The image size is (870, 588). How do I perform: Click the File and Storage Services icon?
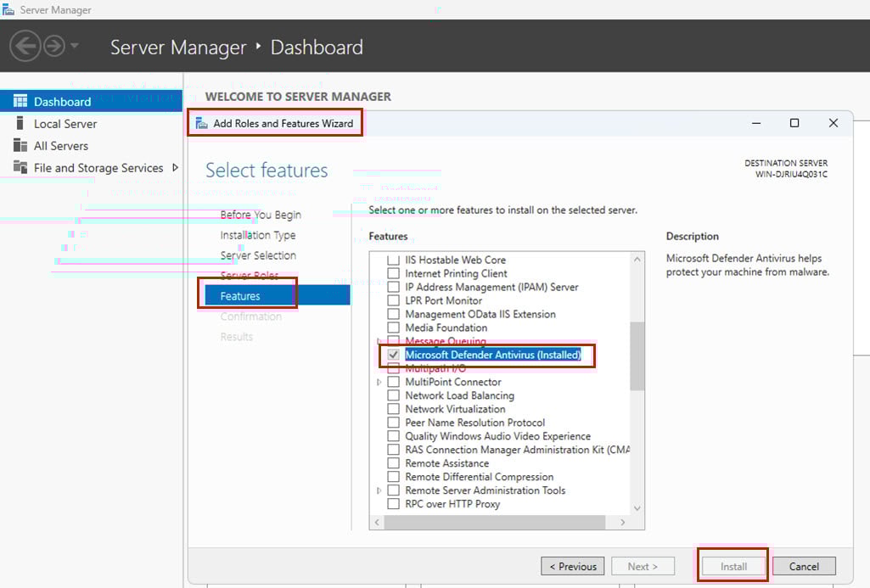tap(20, 167)
